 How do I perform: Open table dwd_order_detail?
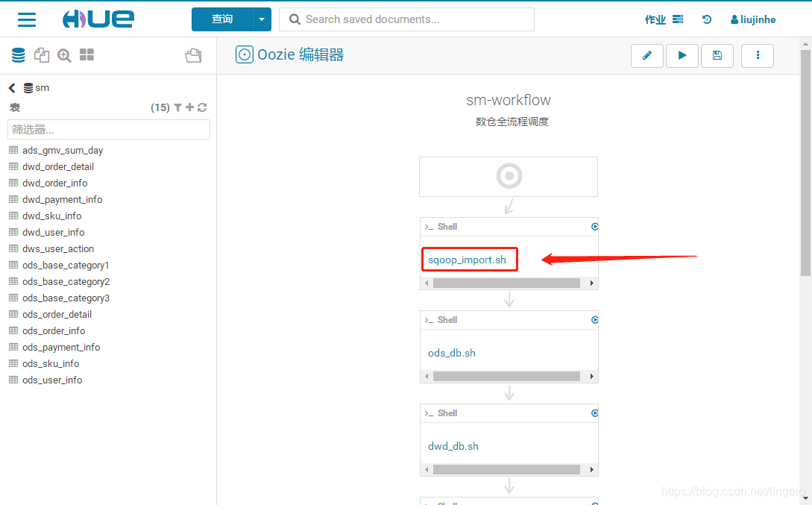click(58, 167)
